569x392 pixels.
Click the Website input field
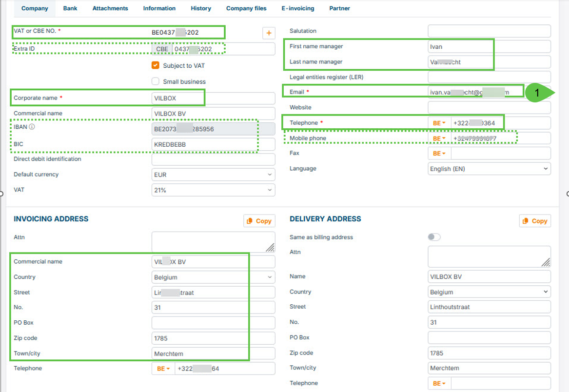489,107
